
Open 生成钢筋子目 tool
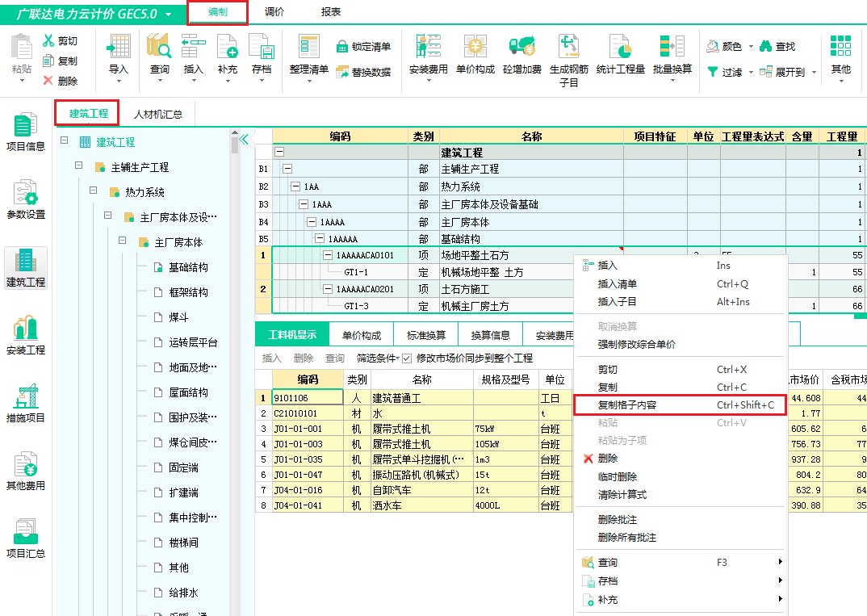pyautogui.click(x=569, y=47)
